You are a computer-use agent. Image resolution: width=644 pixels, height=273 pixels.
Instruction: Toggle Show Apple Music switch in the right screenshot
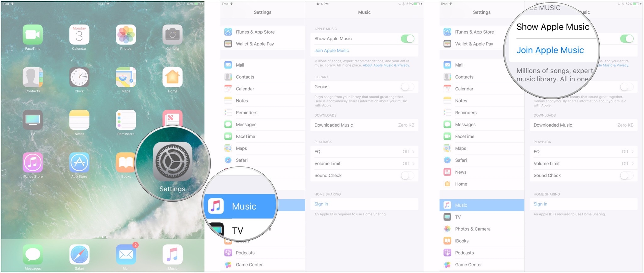pos(627,39)
